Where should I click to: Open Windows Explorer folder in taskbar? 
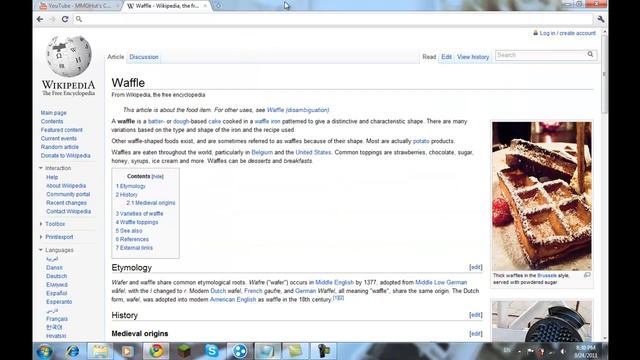[100, 351]
